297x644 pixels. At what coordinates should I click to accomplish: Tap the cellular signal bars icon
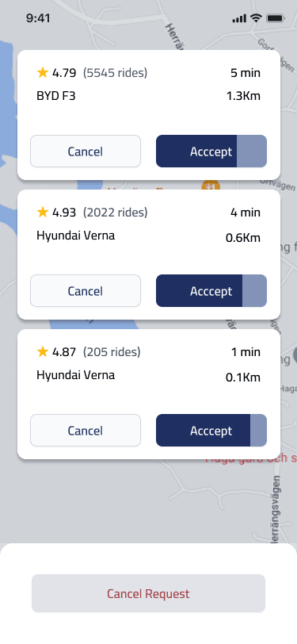tap(239, 18)
